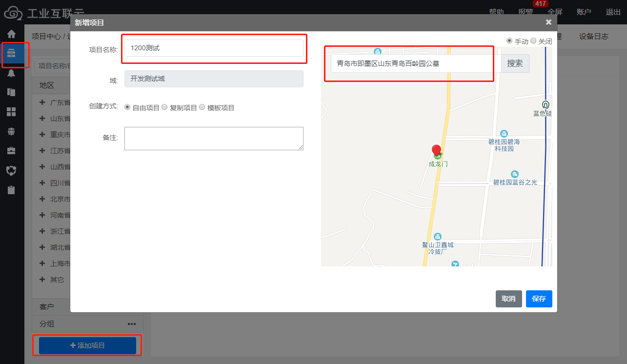Open the 账户 menu in top bar

(x=584, y=12)
